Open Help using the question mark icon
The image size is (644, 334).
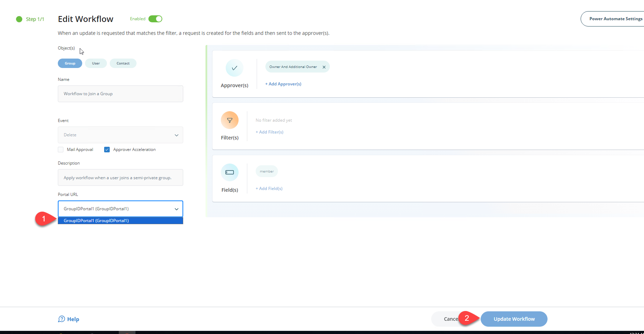point(61,319)
